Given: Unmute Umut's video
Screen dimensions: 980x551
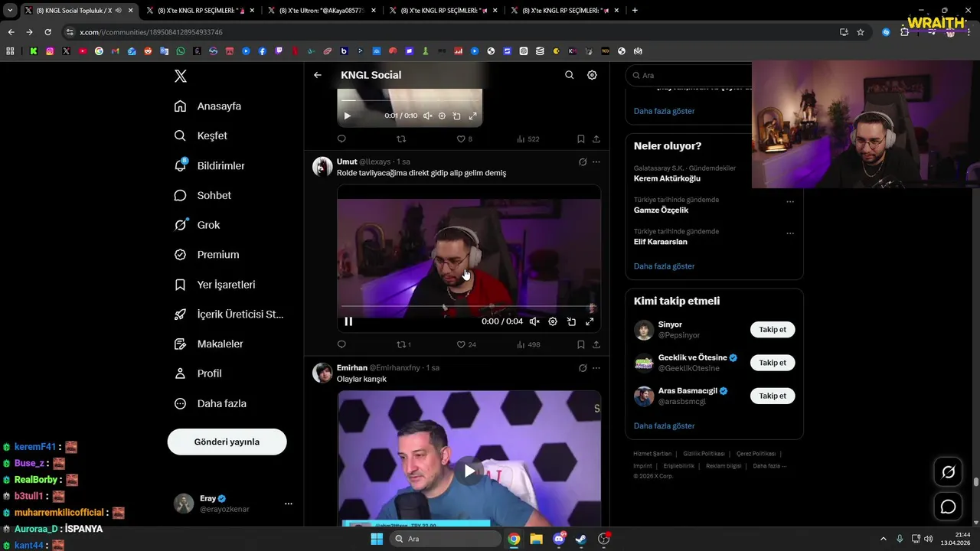Looking at the screenshot, I should pos(534,321).
